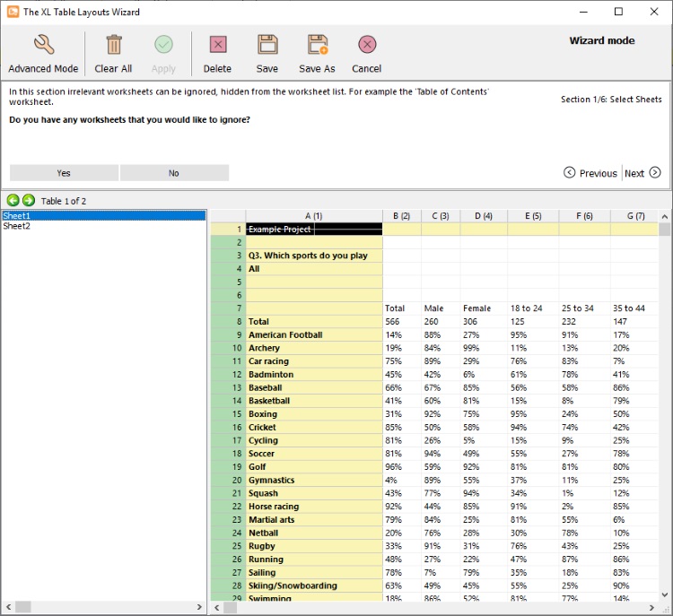Click the grid horizontal scrollbar left arrow

pos(217,607)
